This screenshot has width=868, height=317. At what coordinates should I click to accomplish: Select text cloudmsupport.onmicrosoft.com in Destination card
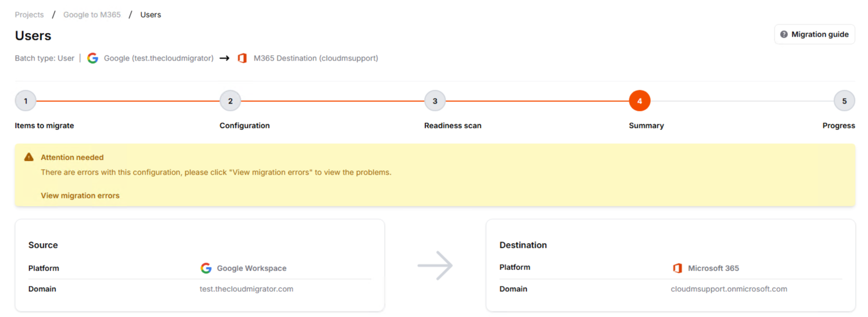click(x=729, y=289)
